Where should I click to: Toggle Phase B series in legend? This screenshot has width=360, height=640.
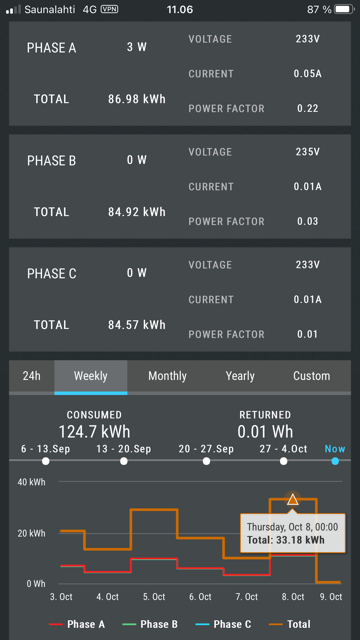[x=150, y=624]
